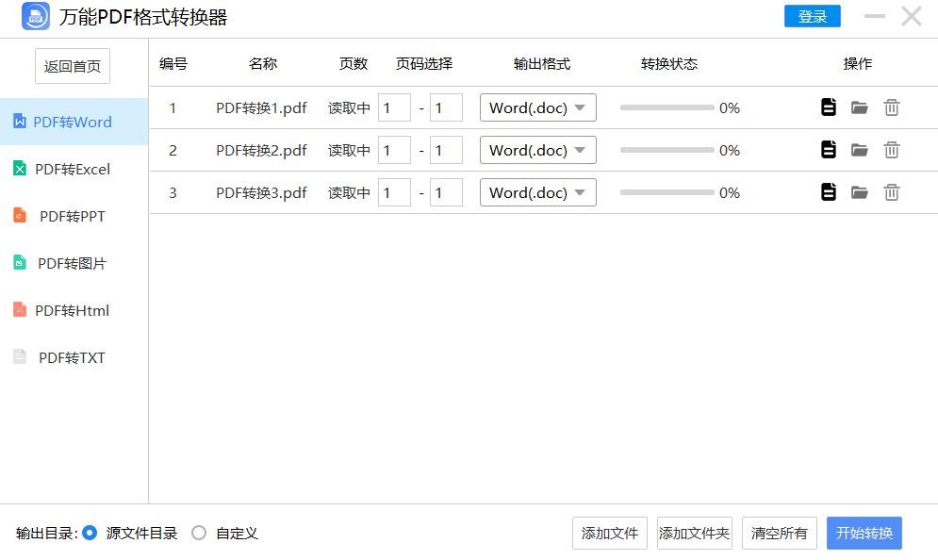This screenshot has height=560, width=938.
Task: Click the 登录 login button
Action: click(812, 16)
